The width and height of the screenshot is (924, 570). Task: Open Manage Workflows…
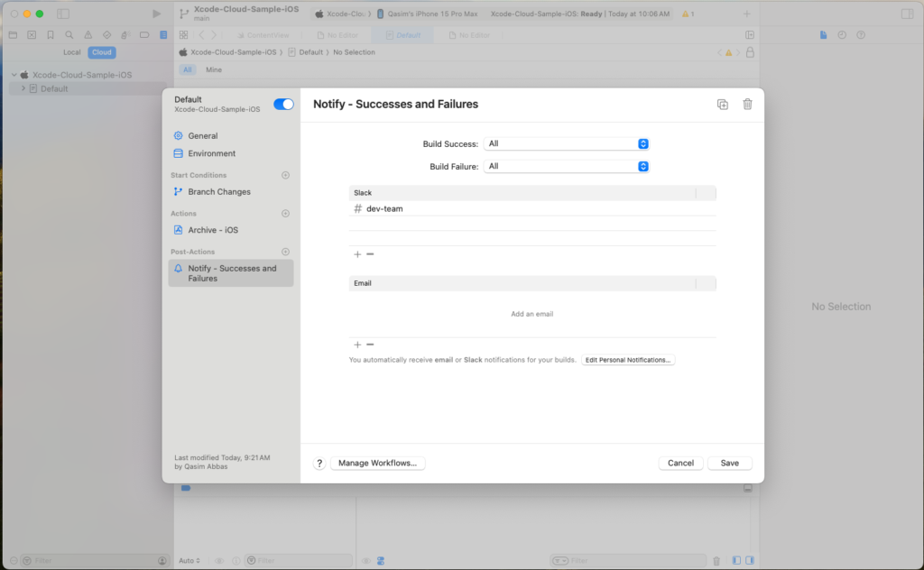tap(378, 464)
